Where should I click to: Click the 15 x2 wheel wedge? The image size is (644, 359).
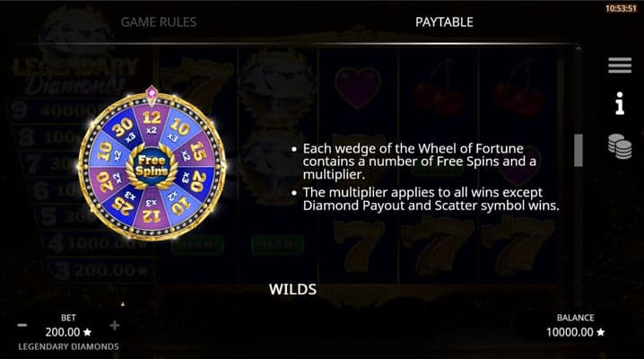click(x=196, y=152)
